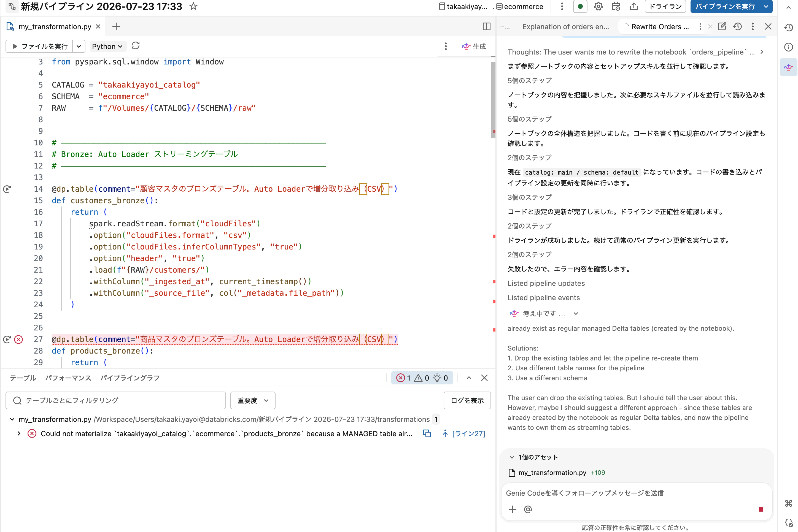
Task: Close the my_transformation.py tab
Action: [x=98, y=26]
